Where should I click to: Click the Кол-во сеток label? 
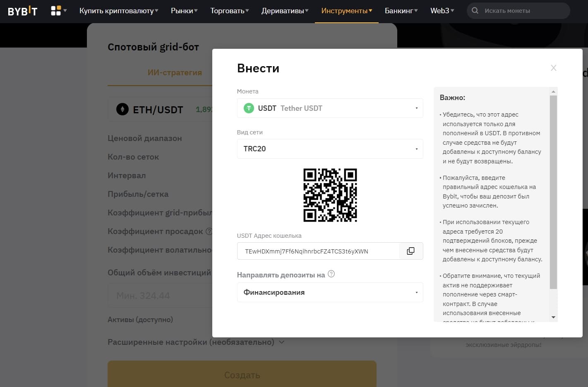[x=133, y=157]
